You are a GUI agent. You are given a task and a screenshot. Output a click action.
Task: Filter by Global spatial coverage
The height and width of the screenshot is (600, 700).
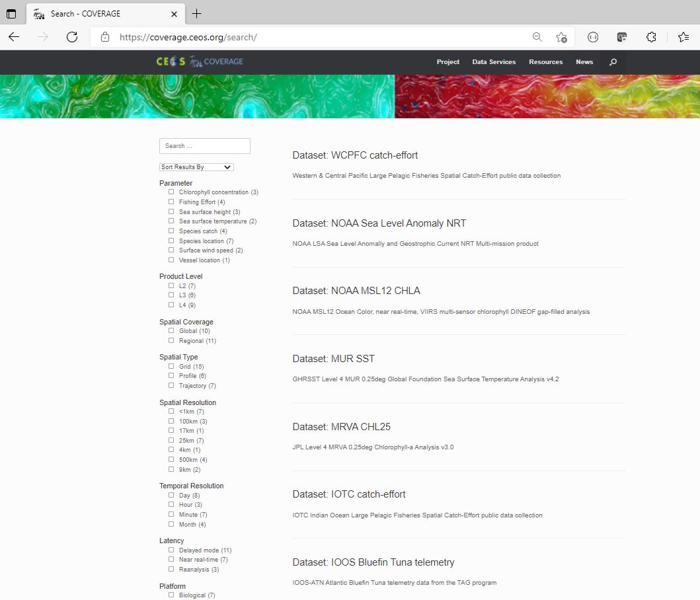pyautogui.click(x=171, y=331)
